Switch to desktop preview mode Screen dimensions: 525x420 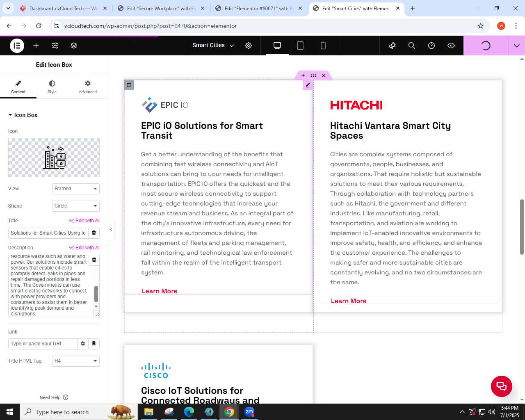tap(277, 46)
